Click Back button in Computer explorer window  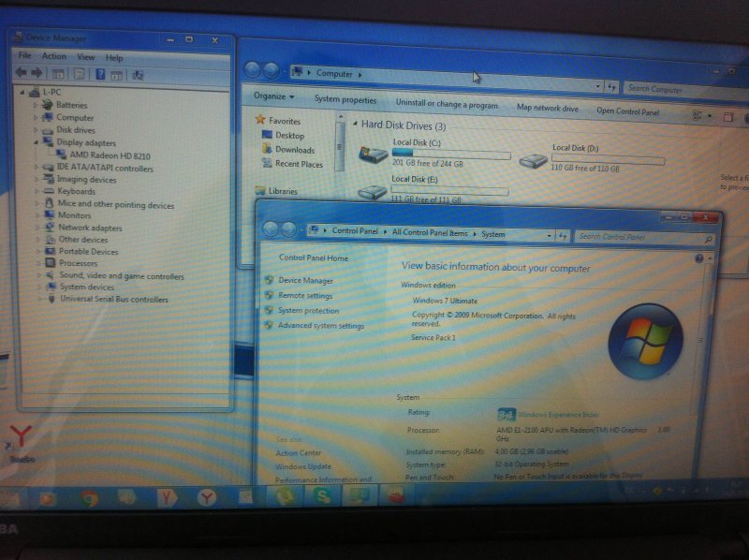coord(252,70)
